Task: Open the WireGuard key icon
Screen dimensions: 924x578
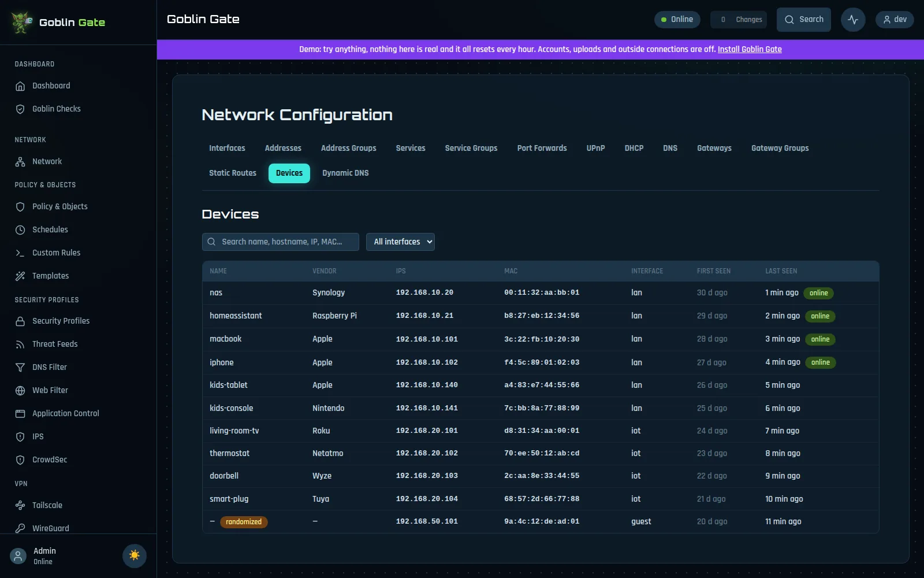Action: pyautogui.click(x=20, y=528)
